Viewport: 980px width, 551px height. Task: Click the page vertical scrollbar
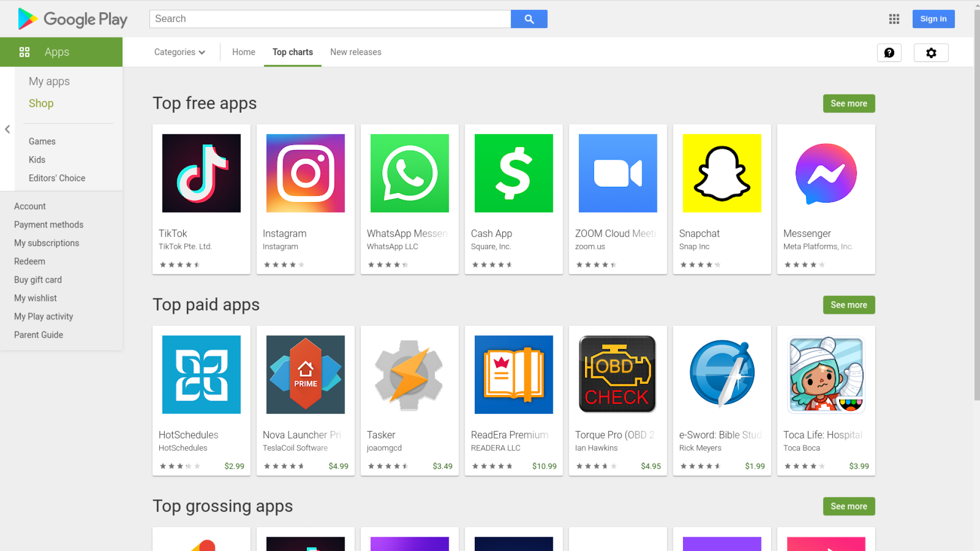tap(976, 204)
